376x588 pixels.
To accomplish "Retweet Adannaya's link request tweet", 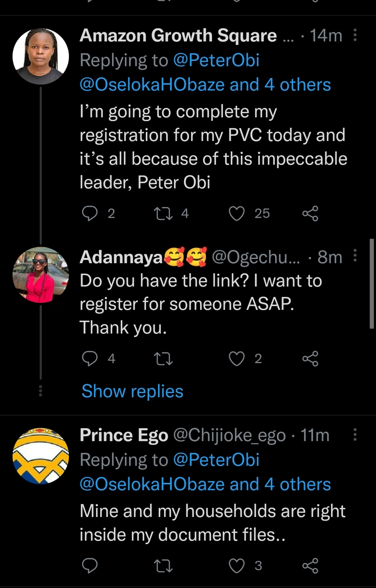I will point(164,359).
